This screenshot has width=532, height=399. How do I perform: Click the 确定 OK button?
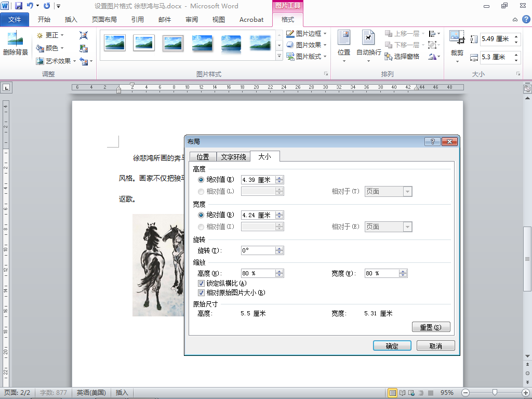click(x=392, y=345)
